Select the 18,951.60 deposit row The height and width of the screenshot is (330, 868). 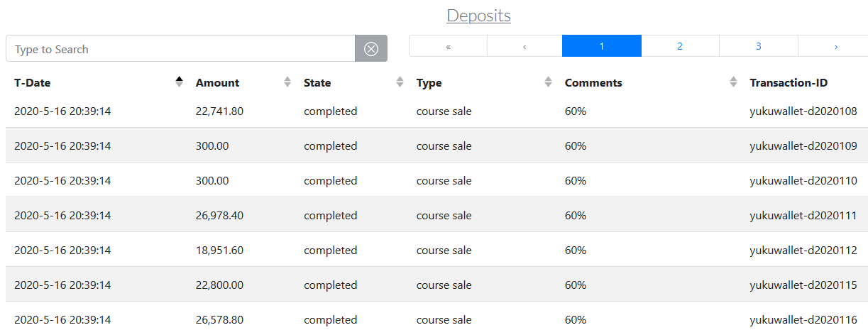[x=219, y=250]
